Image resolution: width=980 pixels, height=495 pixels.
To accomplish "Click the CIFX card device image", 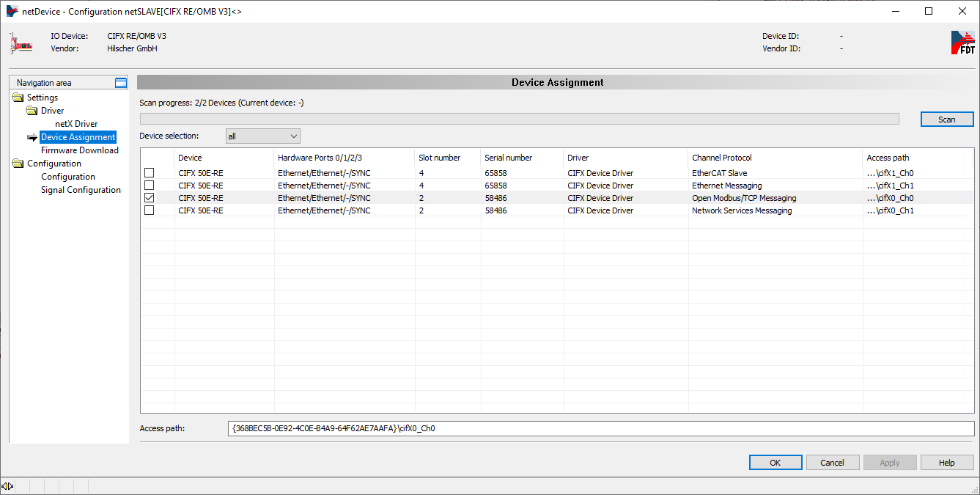I will click(x=21, y=43).
